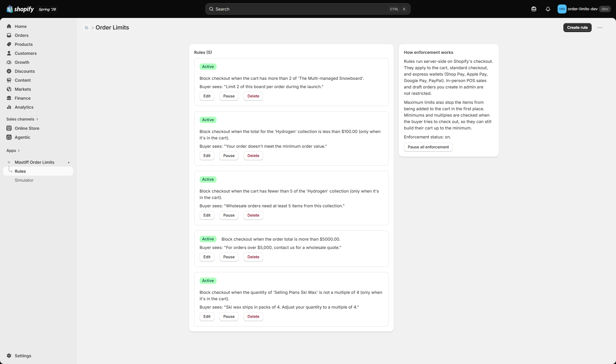
Task: Click the Growth icon in sidebar
Action: point(9,62)
